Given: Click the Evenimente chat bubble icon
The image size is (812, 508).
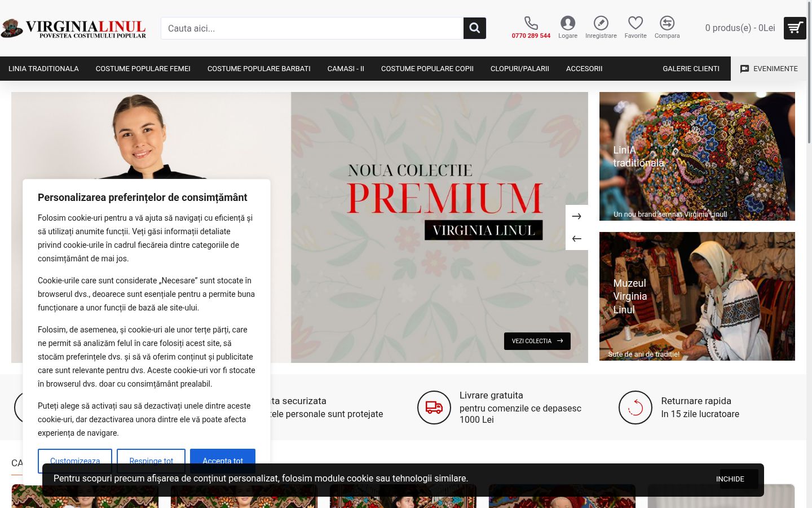Looking at the screenshot, I should coord(744,69).
